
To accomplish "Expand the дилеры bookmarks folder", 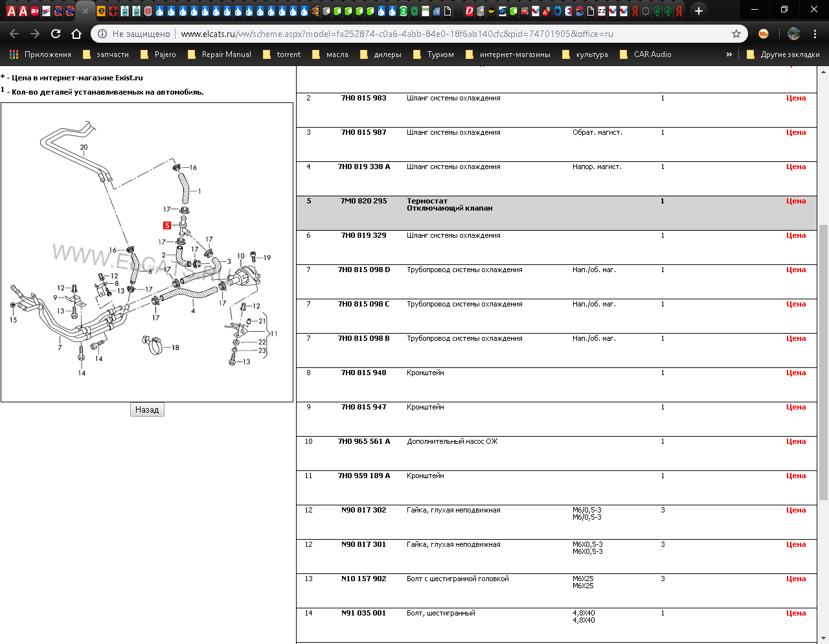I will 380,54.
